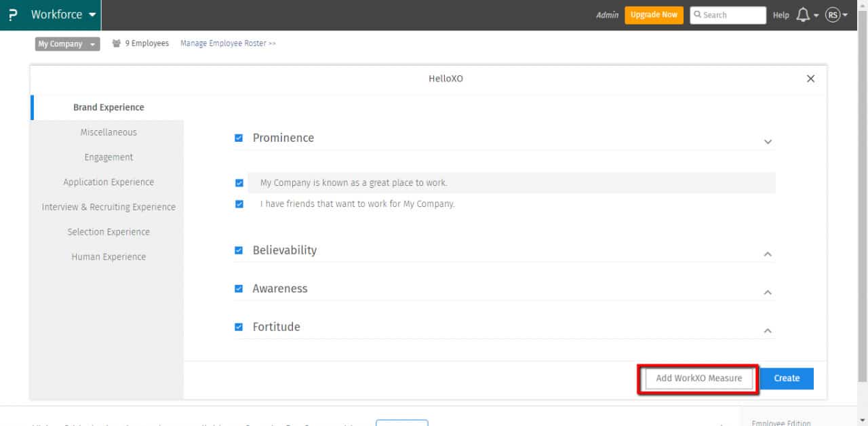Toggle the Awareness checkbox
The height and width of the screenshot is (426, 868).
click(x=239, y=288)
